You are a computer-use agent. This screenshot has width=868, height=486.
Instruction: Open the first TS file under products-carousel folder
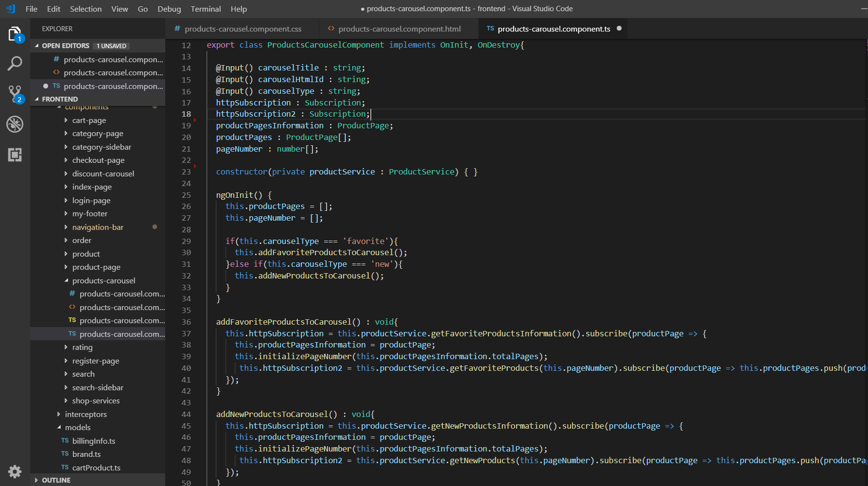tap(98, 321)
